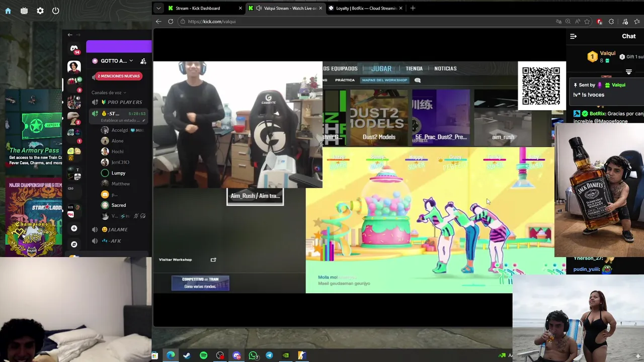644x362 pixels.
Task: Click Visitar Workshop link
Action: point(175,259)
